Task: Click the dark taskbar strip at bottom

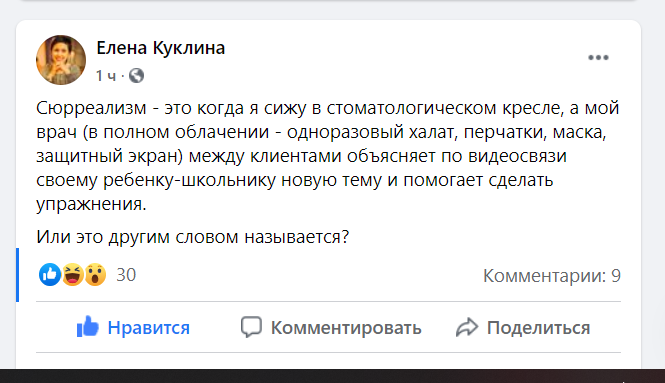Action: tap(332, 376)
